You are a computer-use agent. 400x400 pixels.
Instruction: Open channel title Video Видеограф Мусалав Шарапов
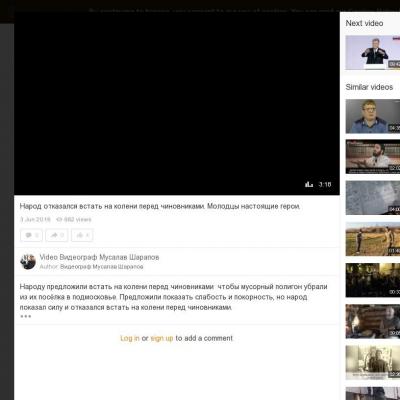(x=99, y=257)
